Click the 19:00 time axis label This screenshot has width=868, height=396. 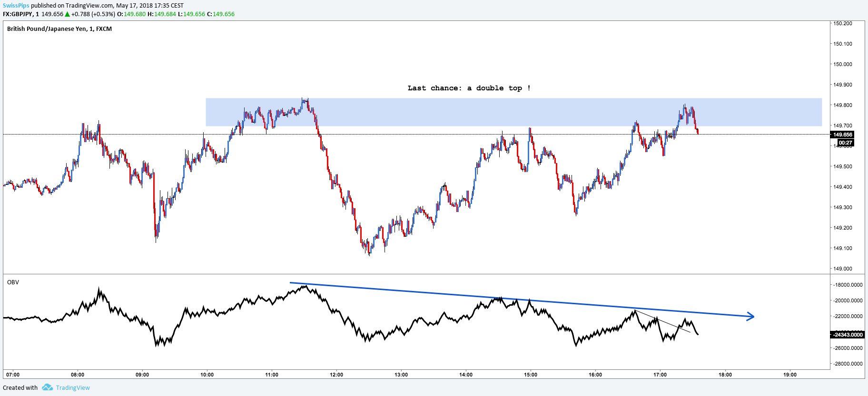[790, 375]
